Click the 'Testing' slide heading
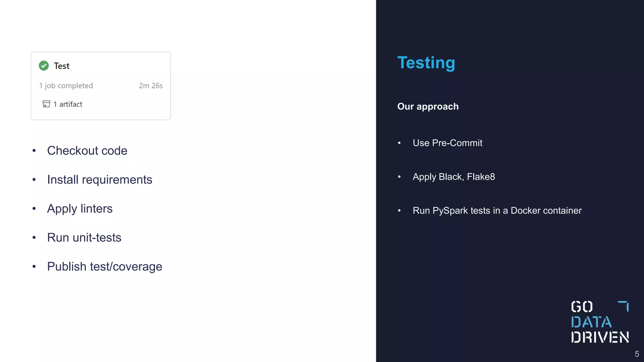644x362 pixels. click(426, 63)
